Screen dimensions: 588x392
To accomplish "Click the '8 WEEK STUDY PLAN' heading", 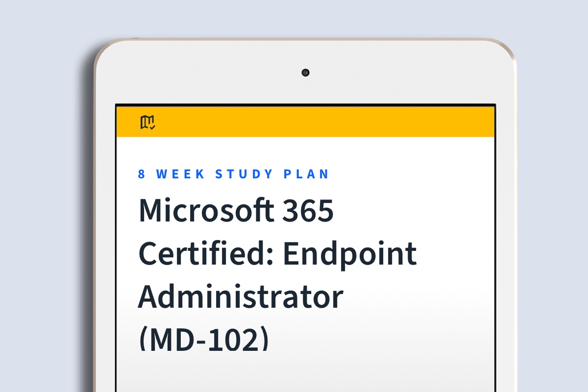I will tap(234, 174).
